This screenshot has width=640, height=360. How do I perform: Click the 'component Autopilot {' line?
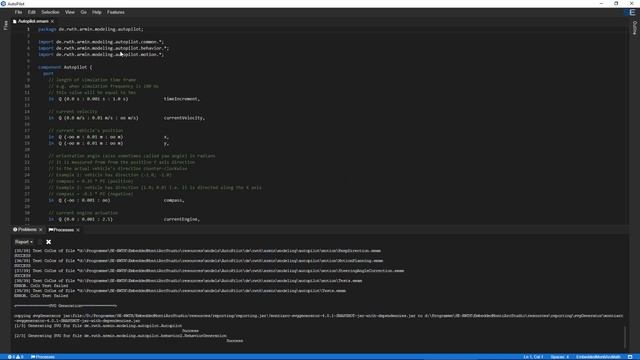[x=65, y=67]
